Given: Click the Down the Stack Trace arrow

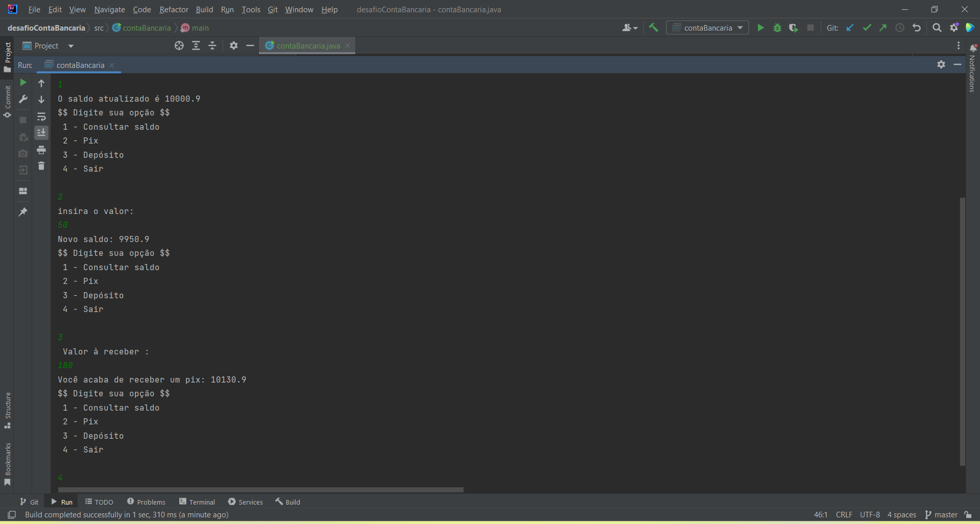Looking at the screenshot, I should coord(41,100).
